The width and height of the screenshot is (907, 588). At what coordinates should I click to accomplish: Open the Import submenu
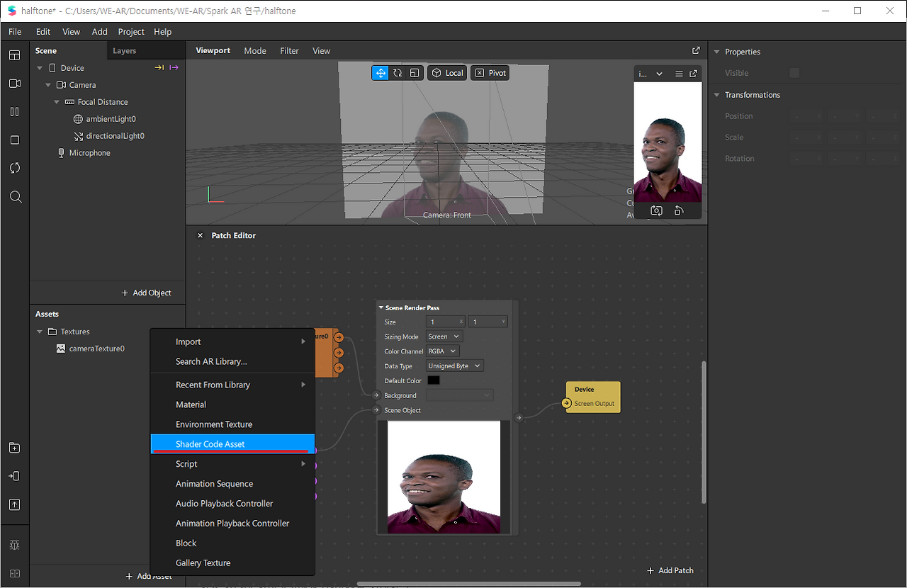click(232, 341)
